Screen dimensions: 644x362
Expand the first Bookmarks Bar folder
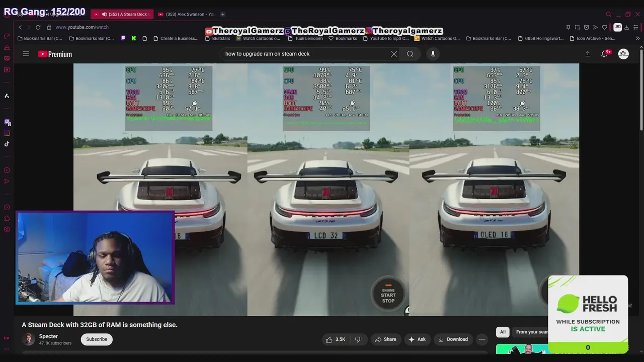(40, 38)
